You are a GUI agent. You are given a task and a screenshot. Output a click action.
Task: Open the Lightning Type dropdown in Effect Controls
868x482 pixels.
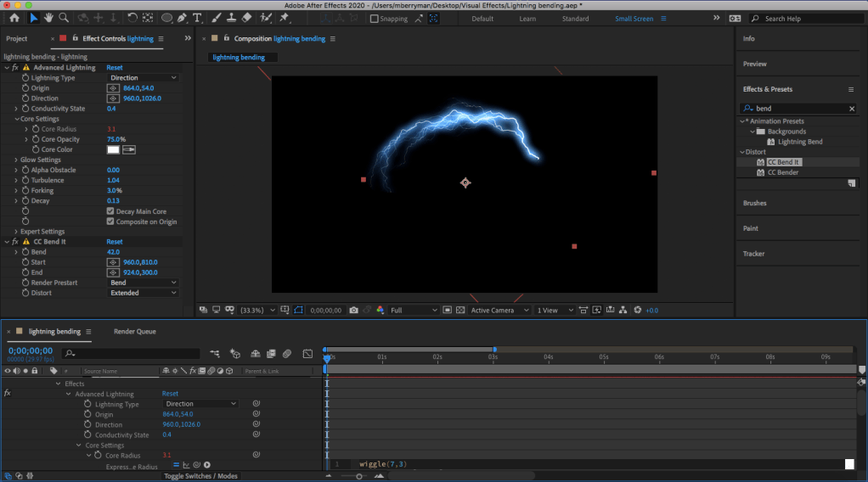143,78
